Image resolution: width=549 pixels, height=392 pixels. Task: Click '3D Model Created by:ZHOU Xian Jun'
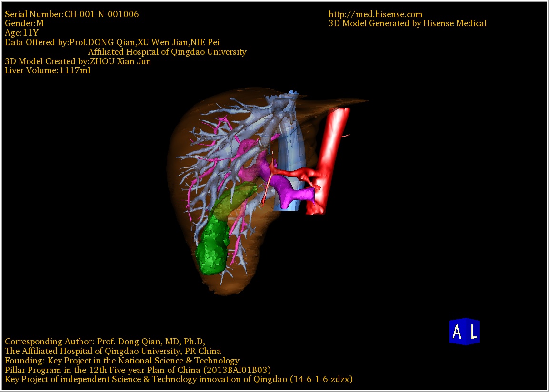[x=78, y=61]
